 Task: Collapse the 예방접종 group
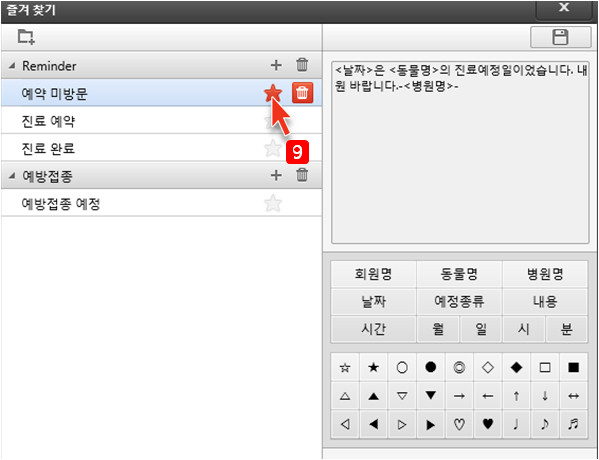tap(12, 176)
